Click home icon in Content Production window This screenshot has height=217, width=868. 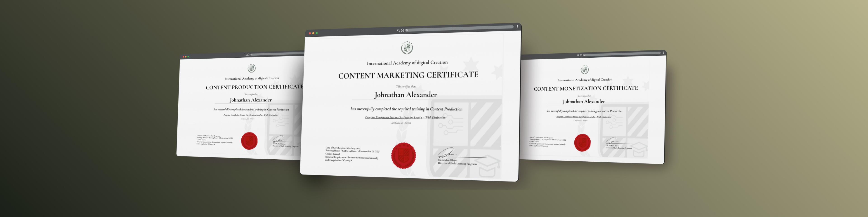248,54
